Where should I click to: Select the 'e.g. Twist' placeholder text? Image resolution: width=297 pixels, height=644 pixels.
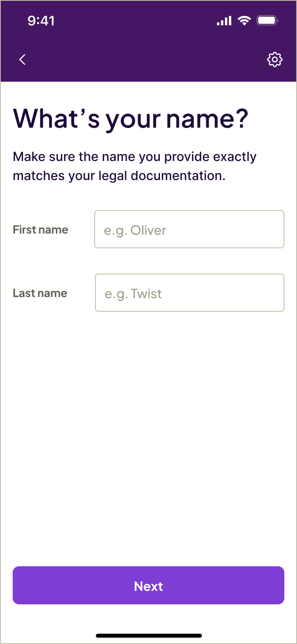click(x=133, y=293)
